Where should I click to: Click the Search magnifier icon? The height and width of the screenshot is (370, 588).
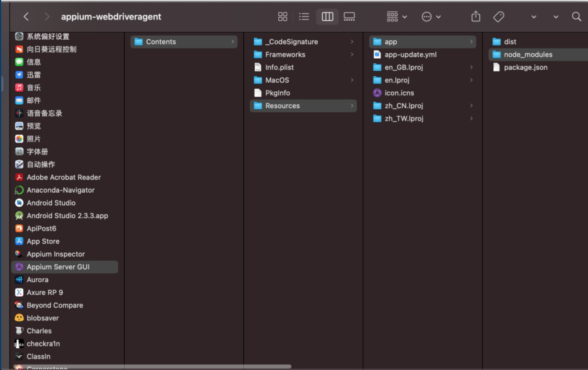point(576,17)
